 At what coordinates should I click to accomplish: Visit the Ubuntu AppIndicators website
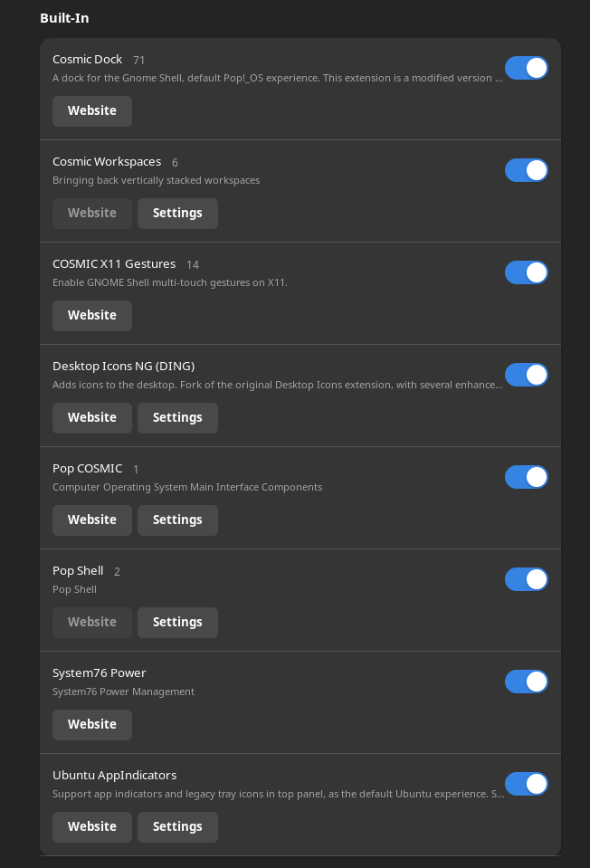pyautogui.click(x=91, y=826)
